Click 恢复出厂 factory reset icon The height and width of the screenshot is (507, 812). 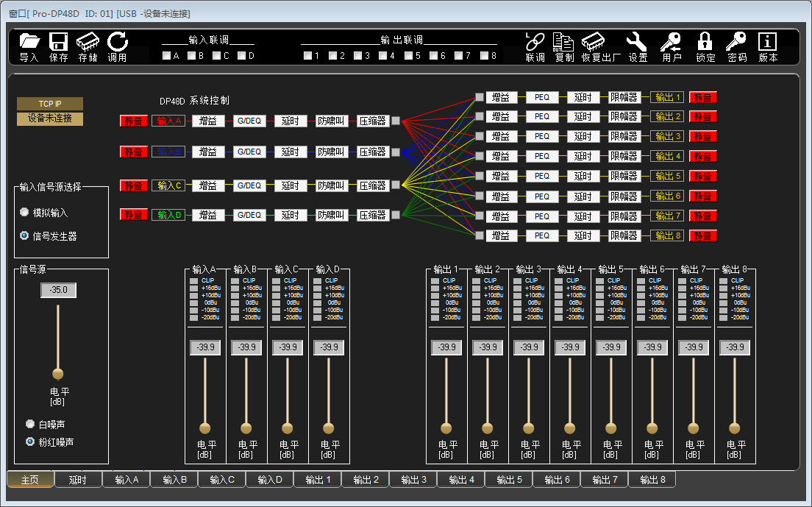(593, 41)
